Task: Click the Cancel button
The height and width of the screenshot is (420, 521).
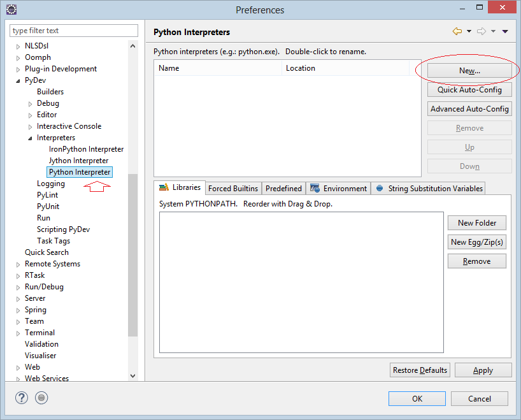Action: [480, 398]
